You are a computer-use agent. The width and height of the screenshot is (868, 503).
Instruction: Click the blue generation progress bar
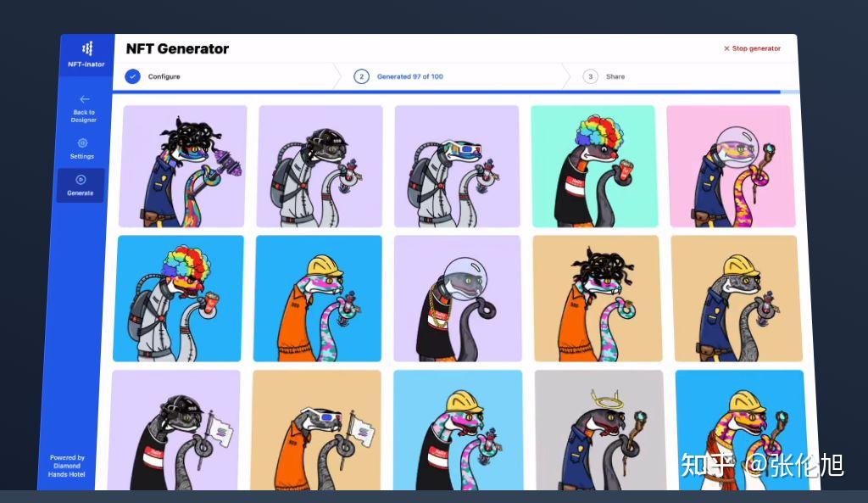(x=446, y=92)
